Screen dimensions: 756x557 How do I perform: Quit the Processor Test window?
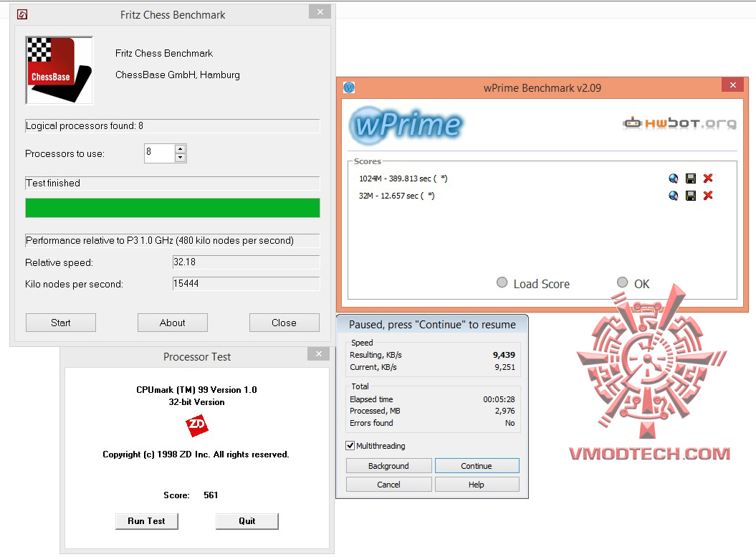[247, 521]
